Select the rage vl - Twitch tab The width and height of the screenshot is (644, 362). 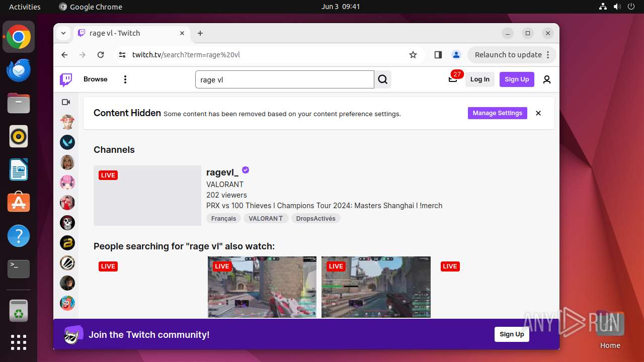[132, 33]
